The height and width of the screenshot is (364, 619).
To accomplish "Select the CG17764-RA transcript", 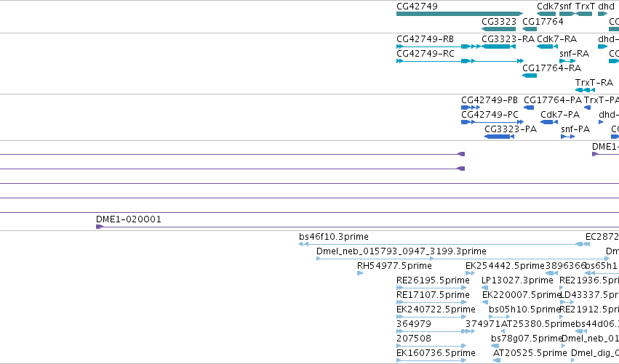I will coord(530,76).
